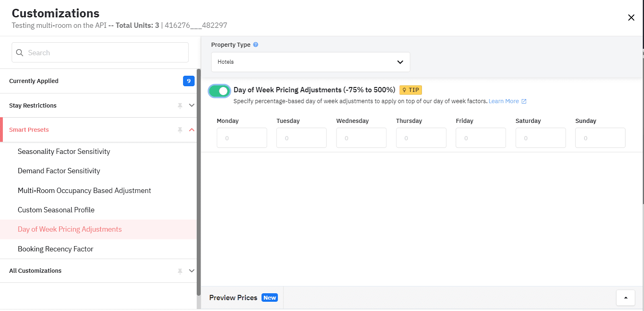Close the Customizations dialog

(x=631, y=17)
